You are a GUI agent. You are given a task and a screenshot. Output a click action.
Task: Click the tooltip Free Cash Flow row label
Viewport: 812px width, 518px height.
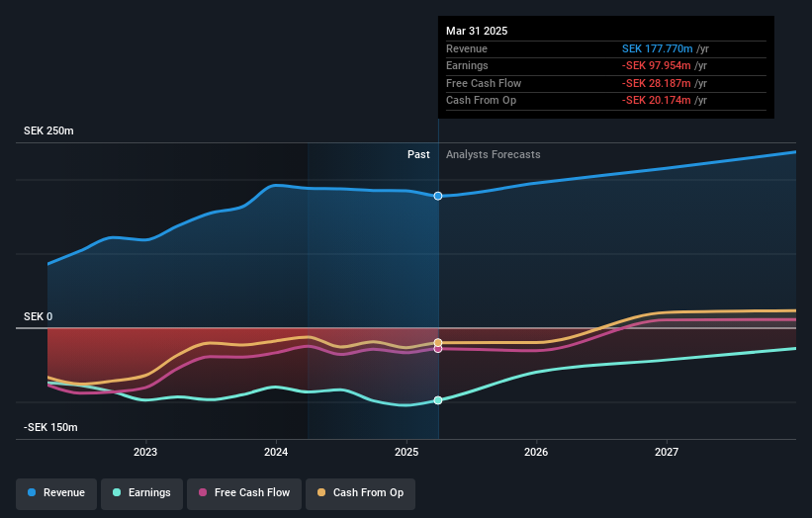[484, 83]
